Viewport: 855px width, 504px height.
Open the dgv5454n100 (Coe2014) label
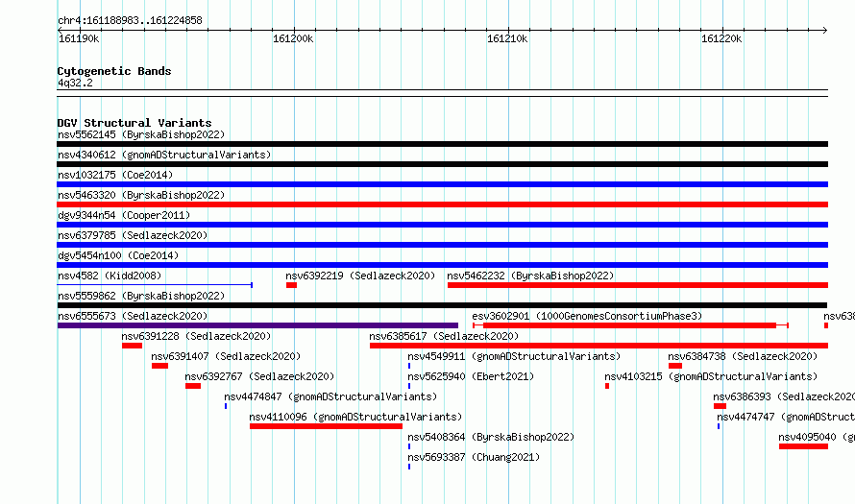[118, 255]
